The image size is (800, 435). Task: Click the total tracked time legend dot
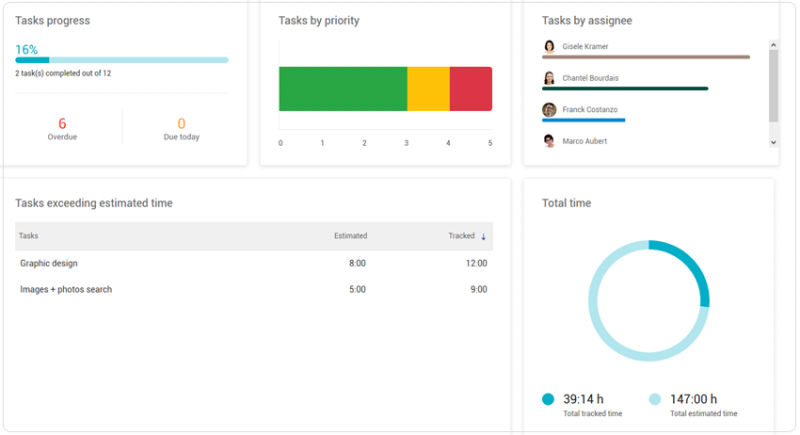pos(548,399)
